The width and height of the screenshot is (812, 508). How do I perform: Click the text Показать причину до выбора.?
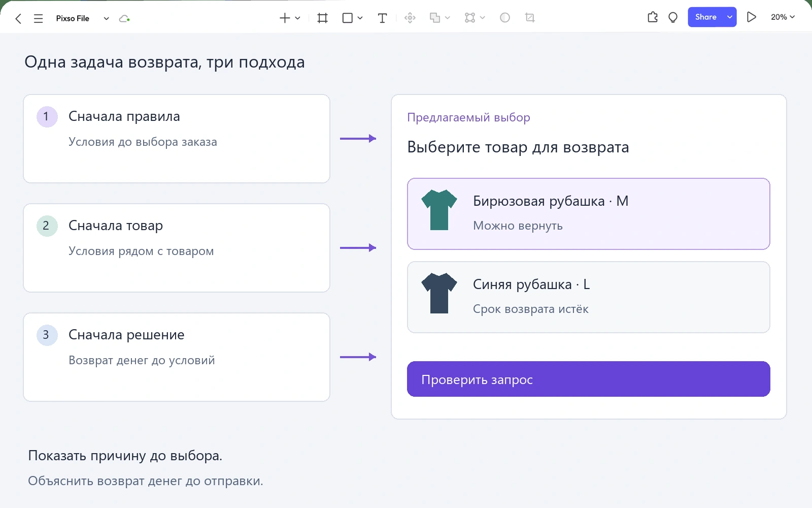pyautogui.click(x=125, y=456)
